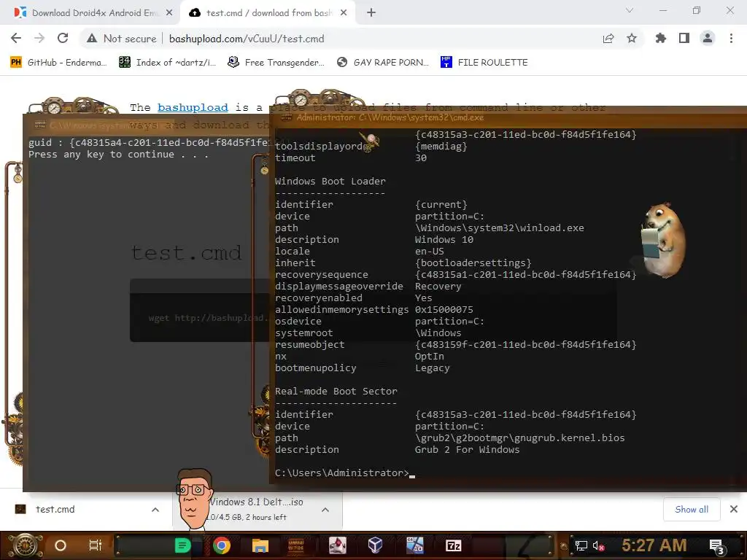Close the Download Droid4x tab
The height and width of the screenshot is (560, 747).
169,13
